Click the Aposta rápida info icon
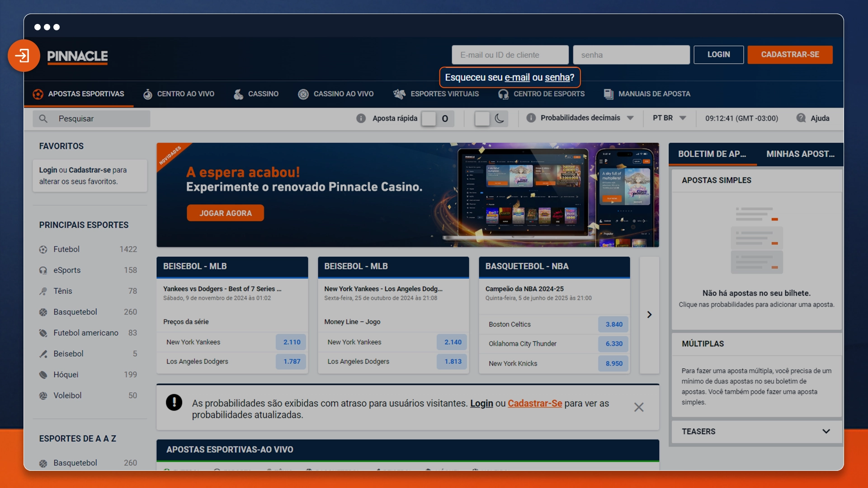The height and width of the screenshot is (488, 868). click(361, 118)
